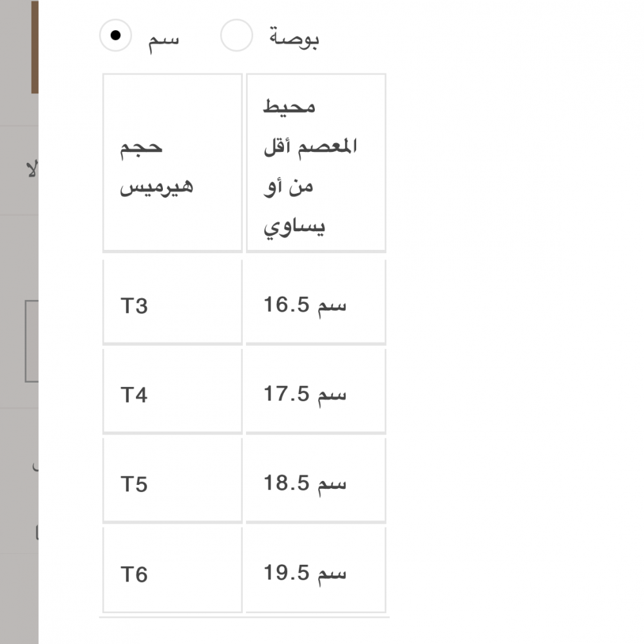Select the T5 size cell

172,480
